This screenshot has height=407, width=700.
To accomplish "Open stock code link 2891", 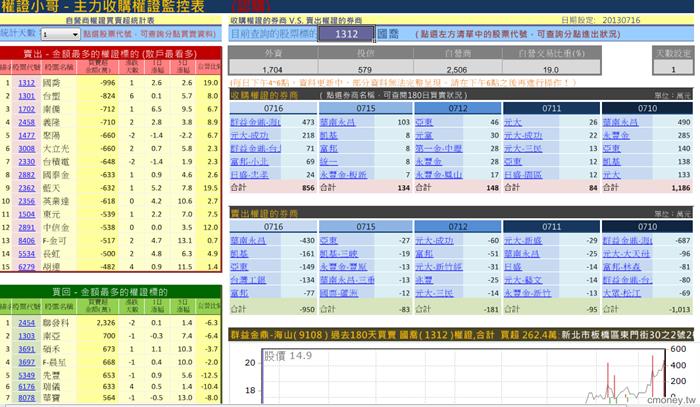I will click(26, 228).
